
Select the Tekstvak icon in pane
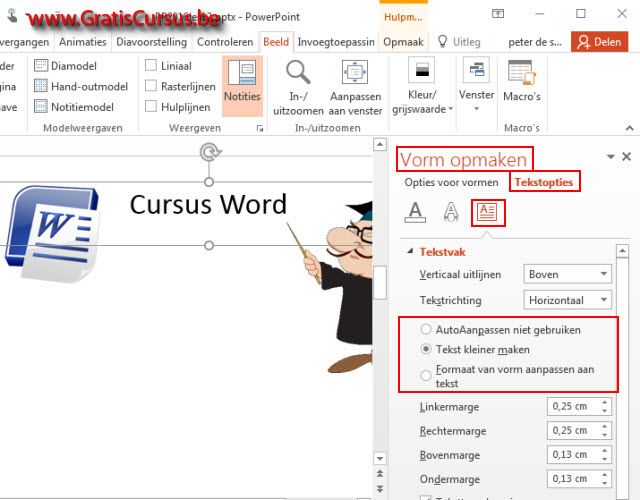point(488,212)
